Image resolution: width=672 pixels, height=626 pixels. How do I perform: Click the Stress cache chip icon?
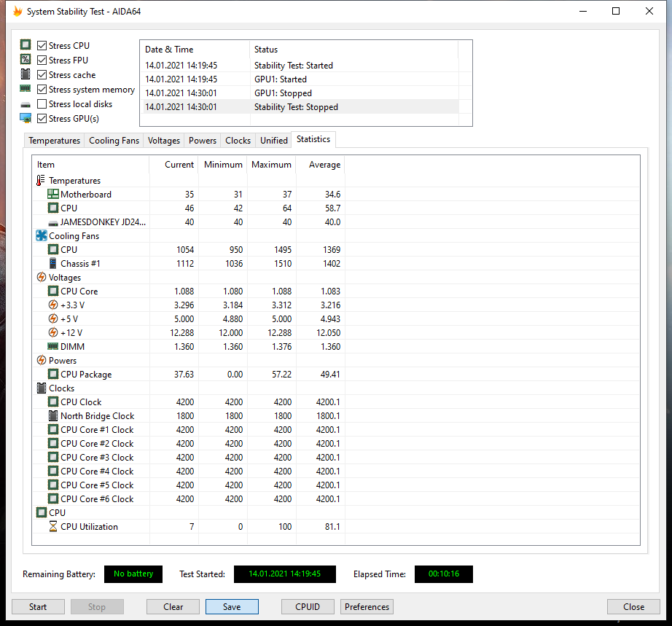pyautogui.click(x=26, y=74)
